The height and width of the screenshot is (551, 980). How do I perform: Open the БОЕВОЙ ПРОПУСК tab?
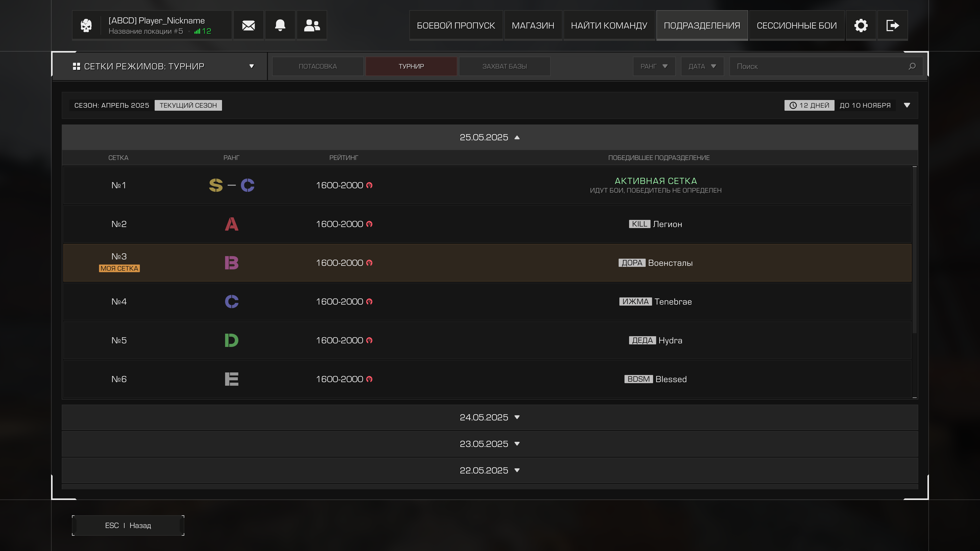(x=456, y=26)
